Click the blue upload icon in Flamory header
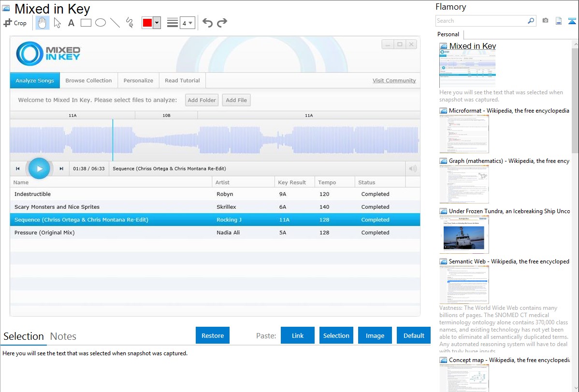579x392 pixels. click(x=572, y=21)
